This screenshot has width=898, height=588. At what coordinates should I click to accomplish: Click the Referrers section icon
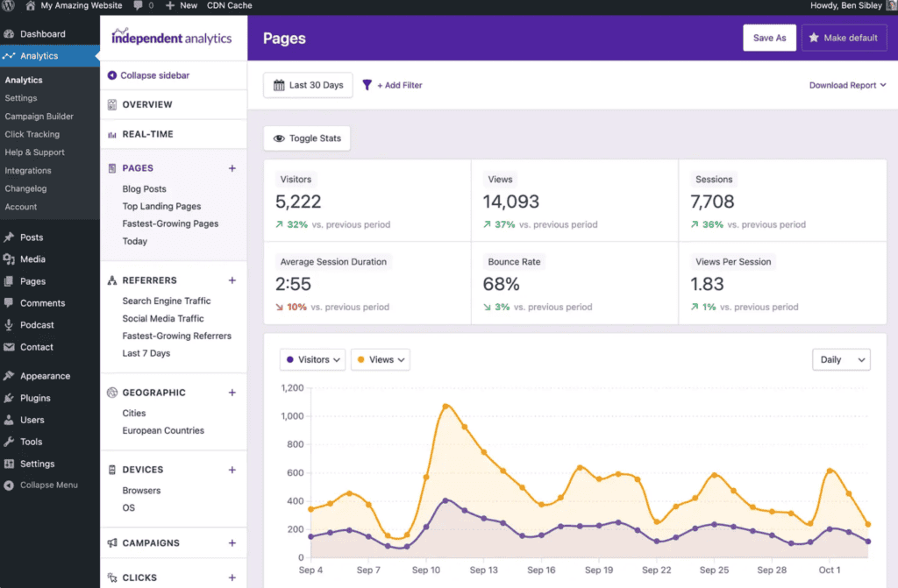click(x=111, y=280)
